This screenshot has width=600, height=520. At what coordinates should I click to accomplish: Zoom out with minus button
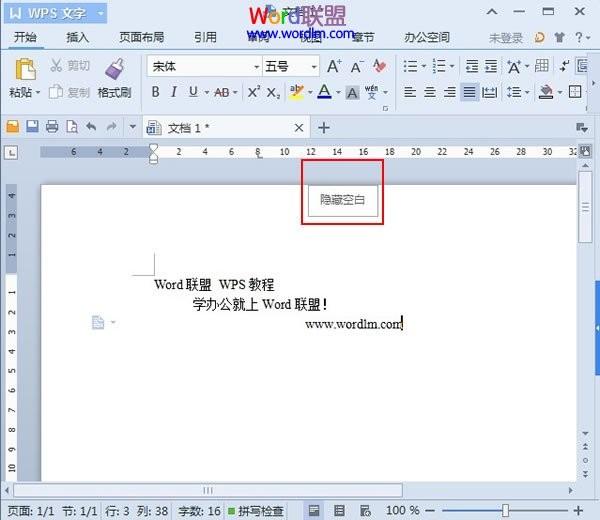click(430, 510)
